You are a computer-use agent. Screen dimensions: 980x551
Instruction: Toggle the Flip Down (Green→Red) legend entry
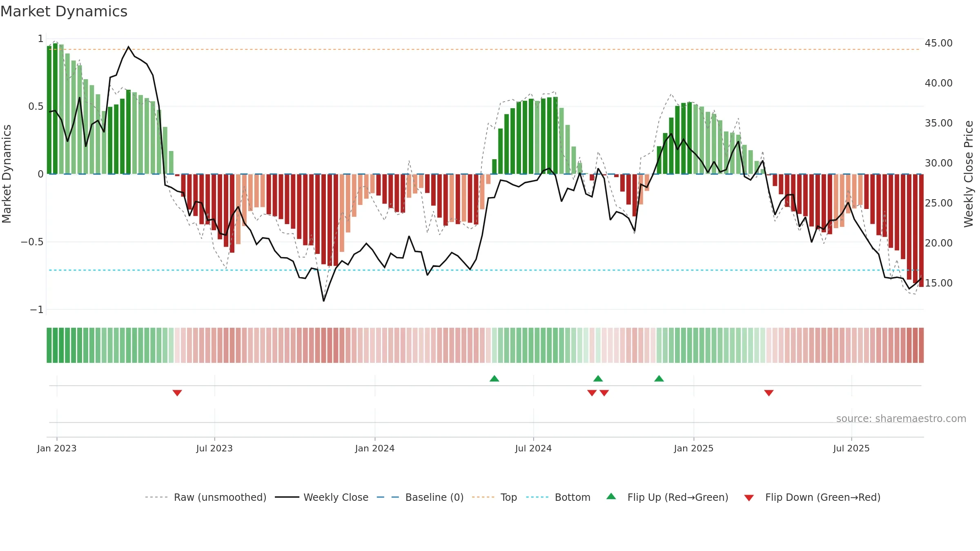click(812, 497)
